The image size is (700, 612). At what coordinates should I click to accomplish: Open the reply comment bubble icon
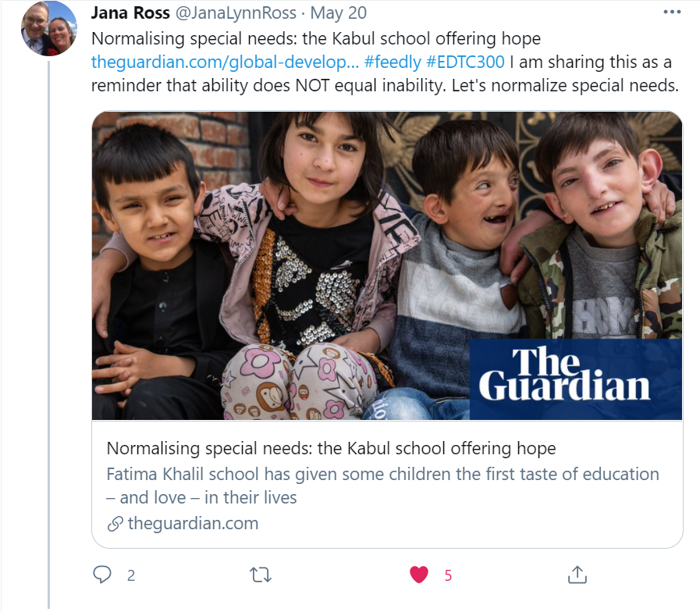(101, 575)
